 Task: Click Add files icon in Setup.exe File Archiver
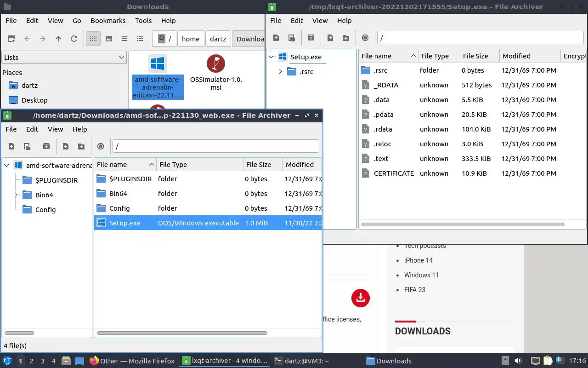click(x=330, y=38)
